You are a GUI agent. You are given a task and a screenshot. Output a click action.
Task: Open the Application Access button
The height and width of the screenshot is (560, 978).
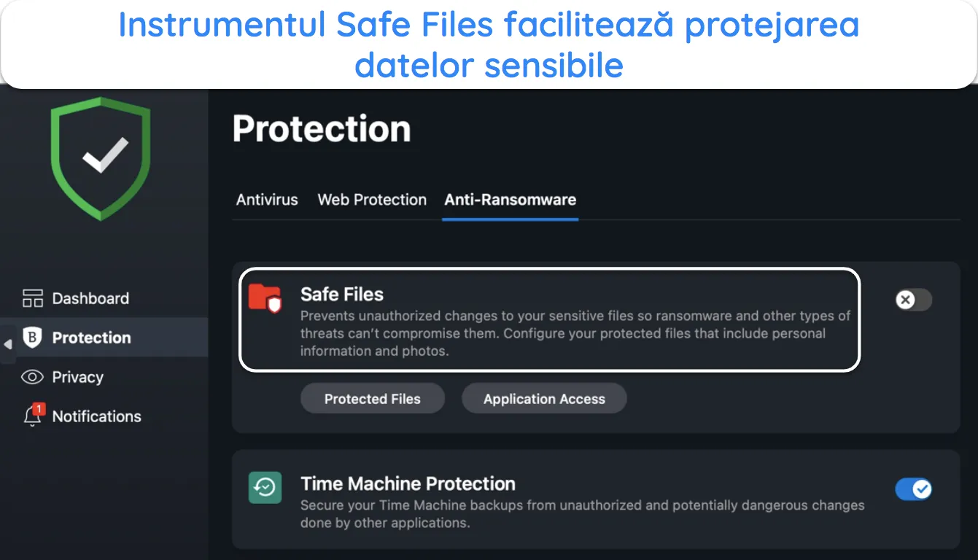[544, 399]
